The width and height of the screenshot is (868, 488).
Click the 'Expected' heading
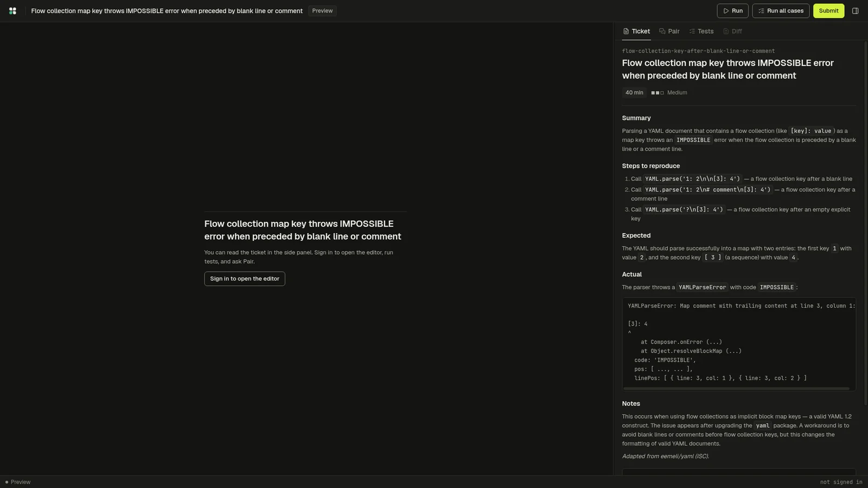636,236
